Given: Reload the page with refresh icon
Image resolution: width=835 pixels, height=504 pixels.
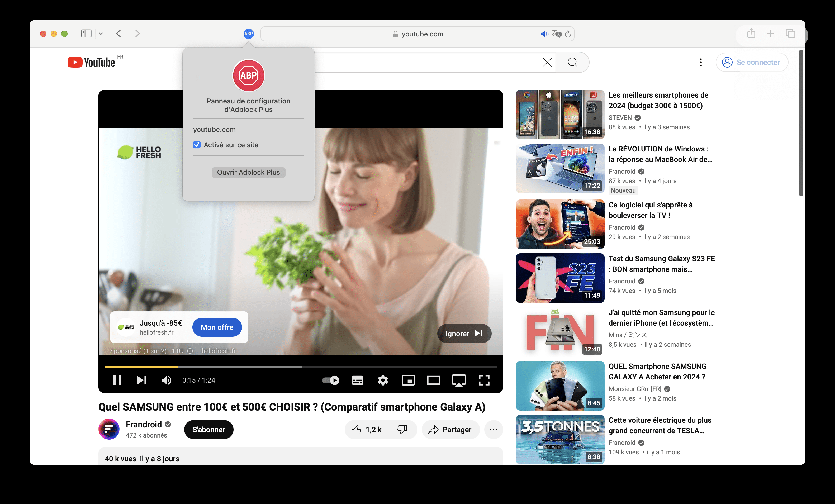Looking at the screenshot, I should [568, 34].
